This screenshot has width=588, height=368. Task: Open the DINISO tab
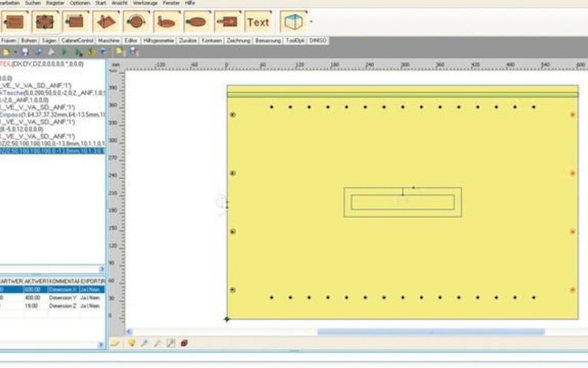pyautogui.click(x=318, y=40)
